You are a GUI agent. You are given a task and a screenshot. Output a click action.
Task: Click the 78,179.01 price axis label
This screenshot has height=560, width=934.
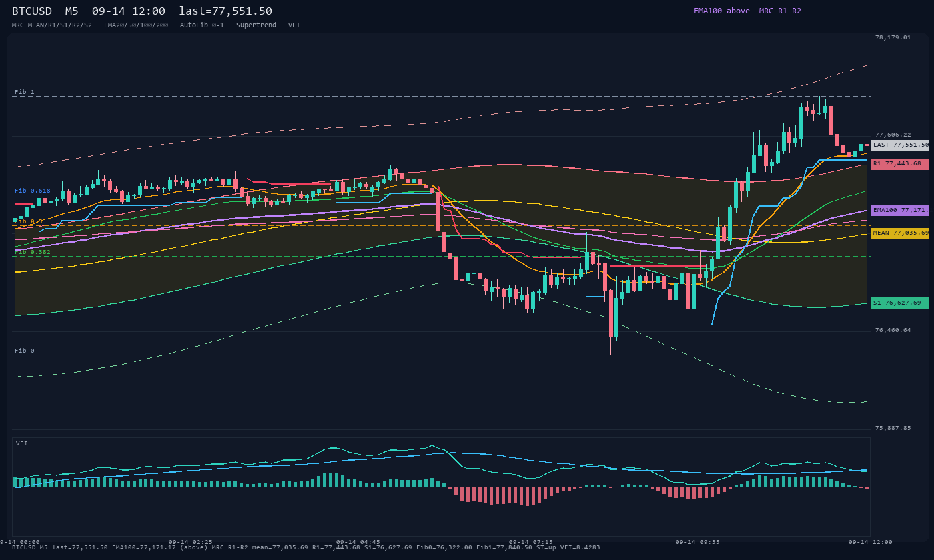point(893,37)
